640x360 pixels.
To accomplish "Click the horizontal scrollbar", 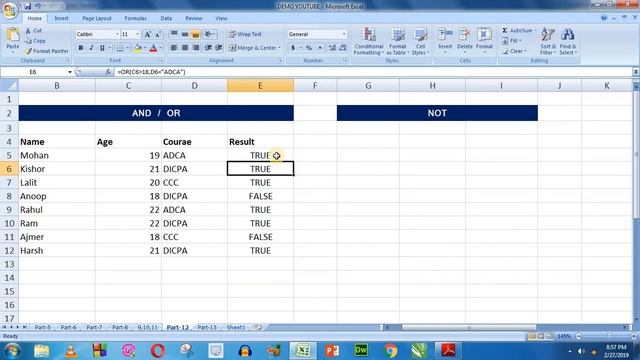I will tap(469, 327).
